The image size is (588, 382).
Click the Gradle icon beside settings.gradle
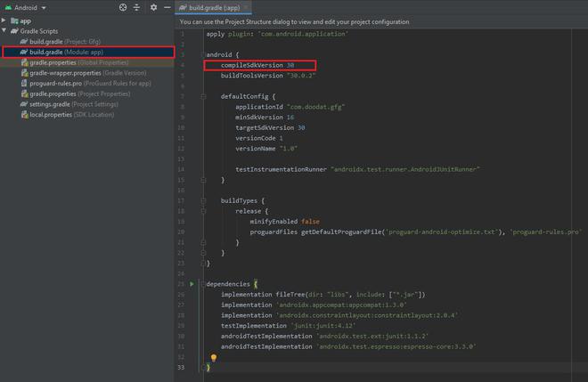[24, 104]
